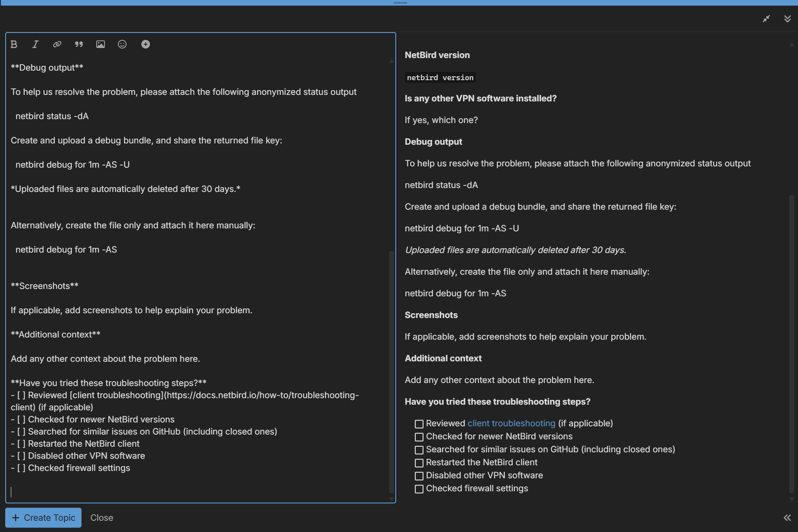Screen dimensions: 798x532
Task: Open more options with the plus icon
Action: click(146, 44)
